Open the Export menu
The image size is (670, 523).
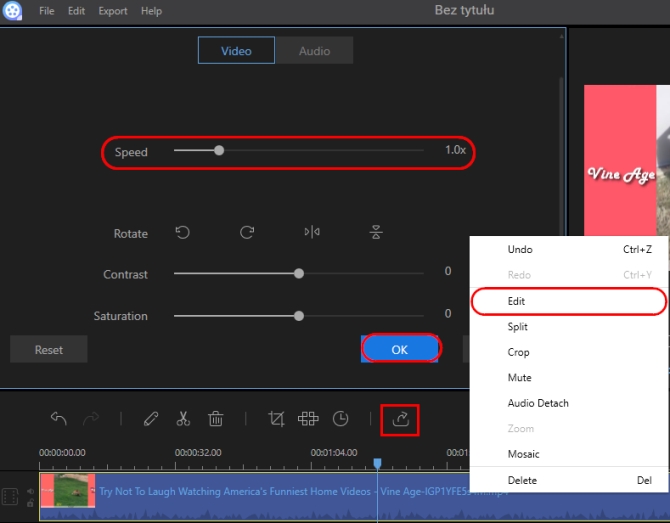coord(113,11)
